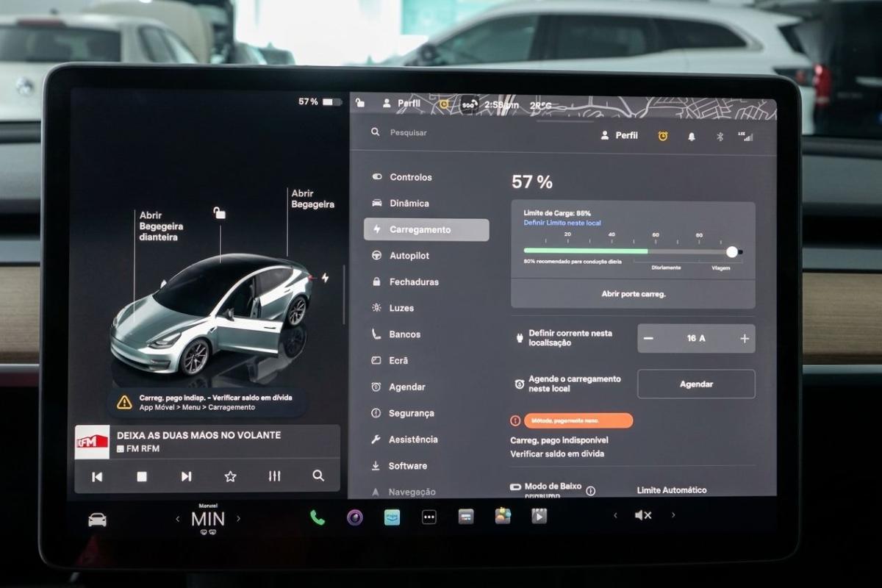The image size is (882, 588).
Task: Tap the yellow circular icon in top status bar
Action: pos(444,104)
